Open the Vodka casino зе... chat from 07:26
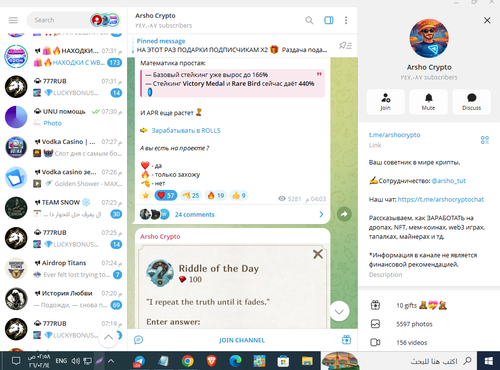Viewport: 500px width, 370px height. click(x=63, y=178)
